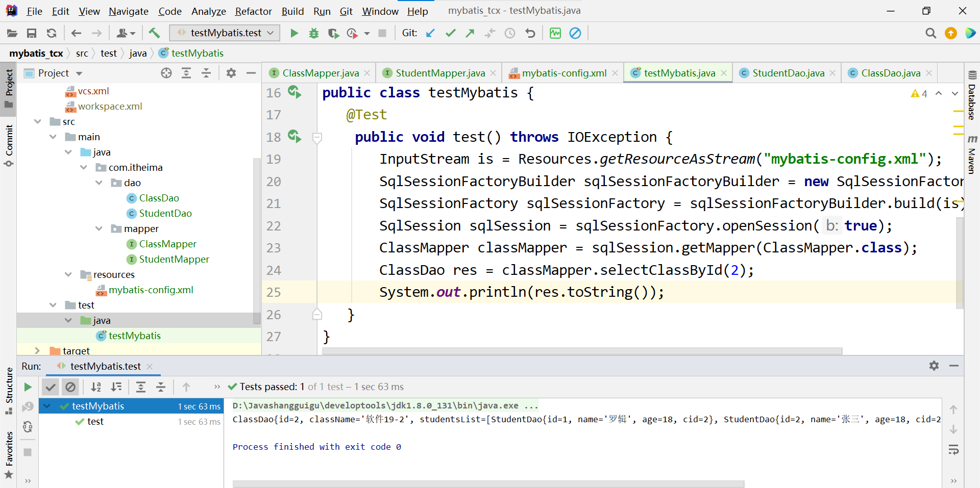Collapse the mapper package

click(x=99, y=228)
